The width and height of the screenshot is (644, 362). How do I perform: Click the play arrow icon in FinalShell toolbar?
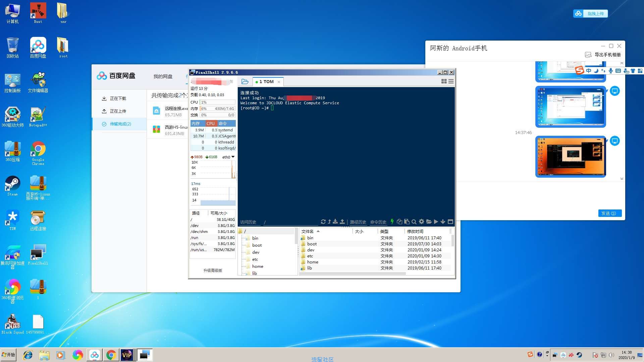click(x=436, y=222)
